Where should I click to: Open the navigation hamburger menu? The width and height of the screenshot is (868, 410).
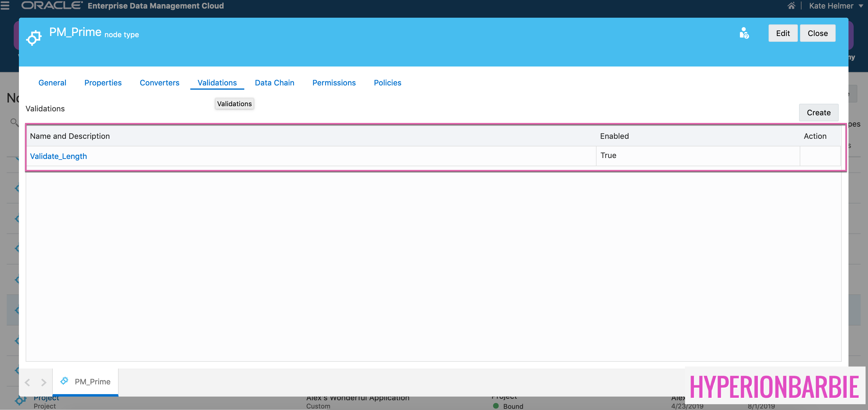pos(5,5)
